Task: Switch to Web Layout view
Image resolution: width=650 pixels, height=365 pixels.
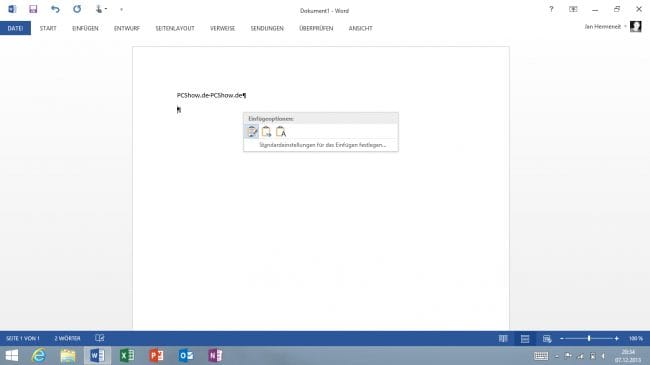Action: 547,339
